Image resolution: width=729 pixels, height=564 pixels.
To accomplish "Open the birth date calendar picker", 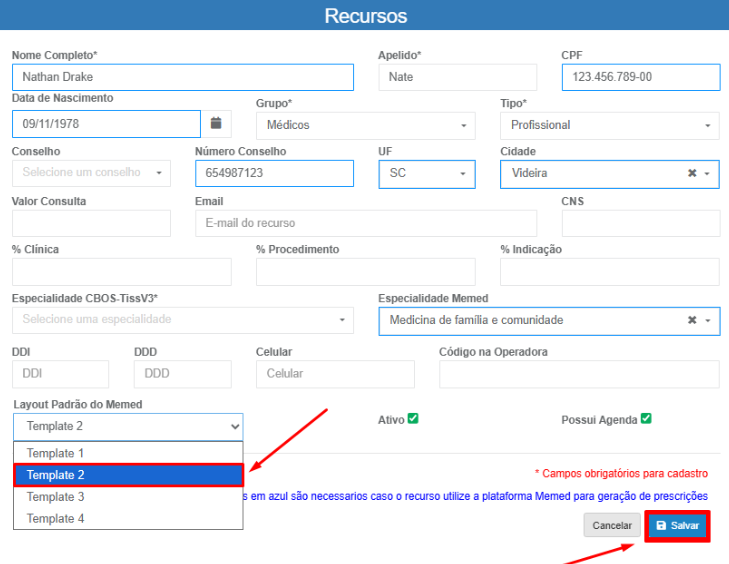I will click(x=216, y=124).
